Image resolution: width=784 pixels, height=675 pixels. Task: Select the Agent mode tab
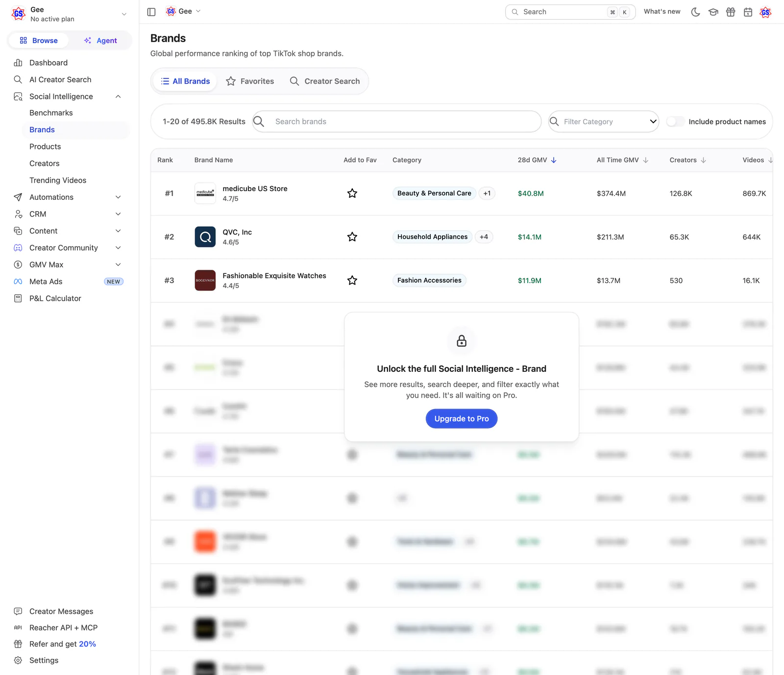[100, 41]
